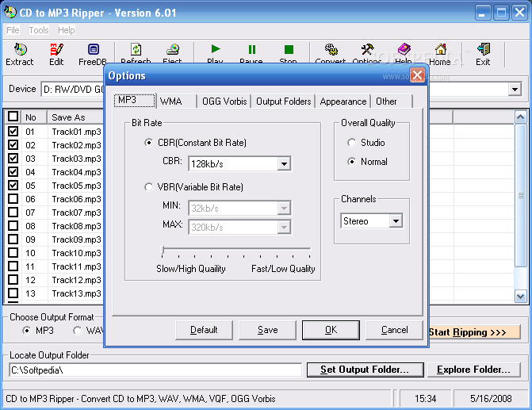Screen dimensions: 532x410
Task: Open the Tools menu
Action: tap(39, 30)
